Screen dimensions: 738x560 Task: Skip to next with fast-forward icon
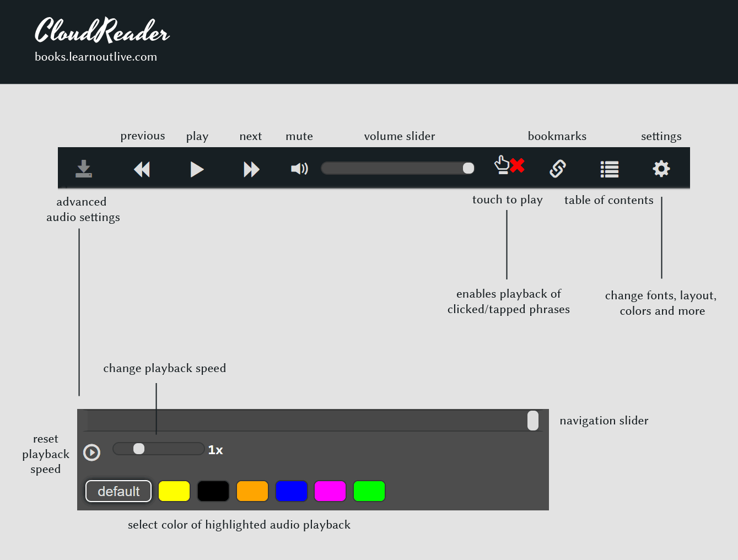point(251,169)
